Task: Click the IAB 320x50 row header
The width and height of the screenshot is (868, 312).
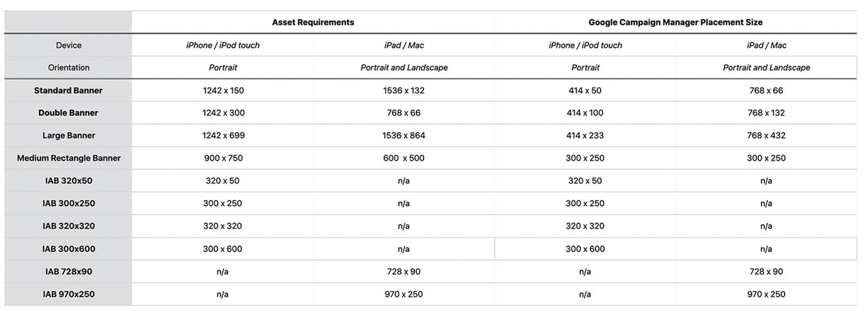Action: [x=68, y=181]
